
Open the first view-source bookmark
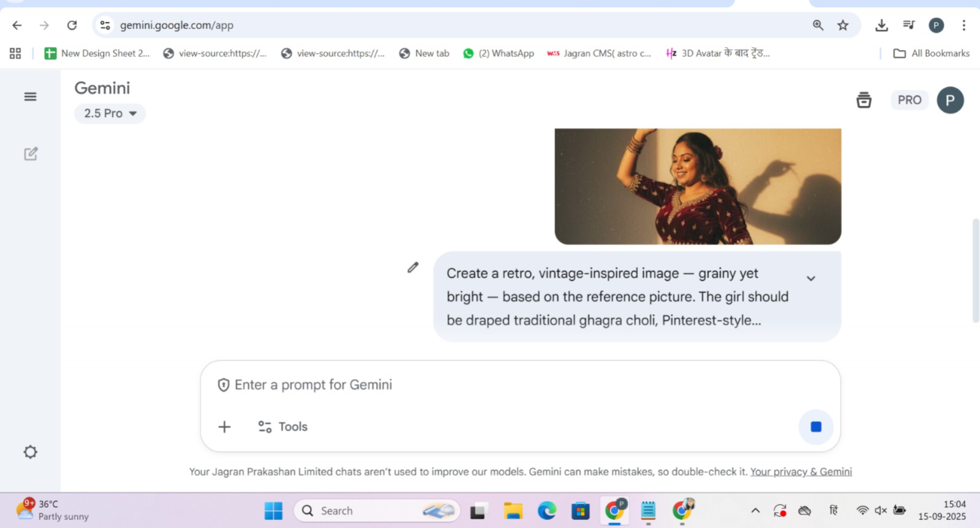(x=215, y=53)
